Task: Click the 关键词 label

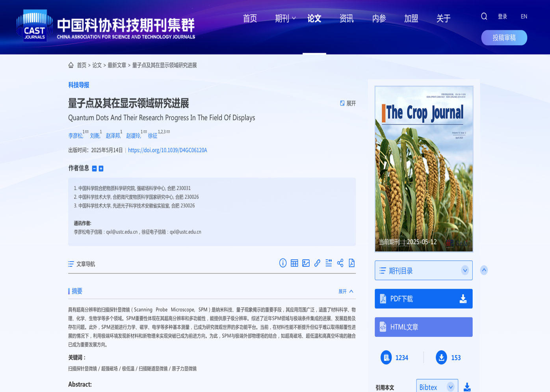Action: (x=77, y=357)
